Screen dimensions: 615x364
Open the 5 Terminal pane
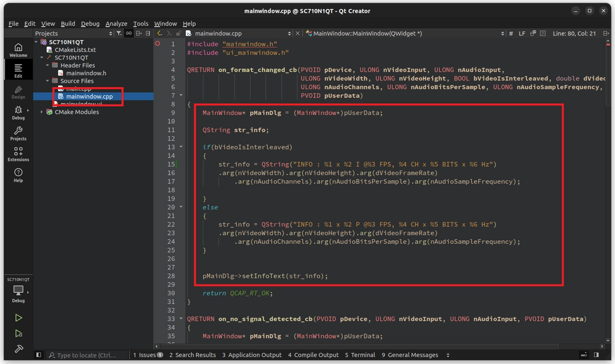(x=360, y=355)
